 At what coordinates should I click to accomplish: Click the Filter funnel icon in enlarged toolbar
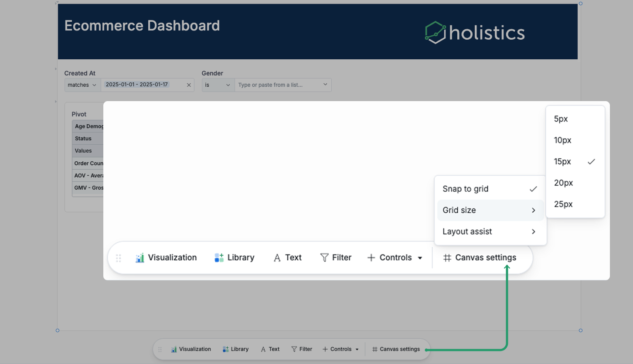(324, 258)
